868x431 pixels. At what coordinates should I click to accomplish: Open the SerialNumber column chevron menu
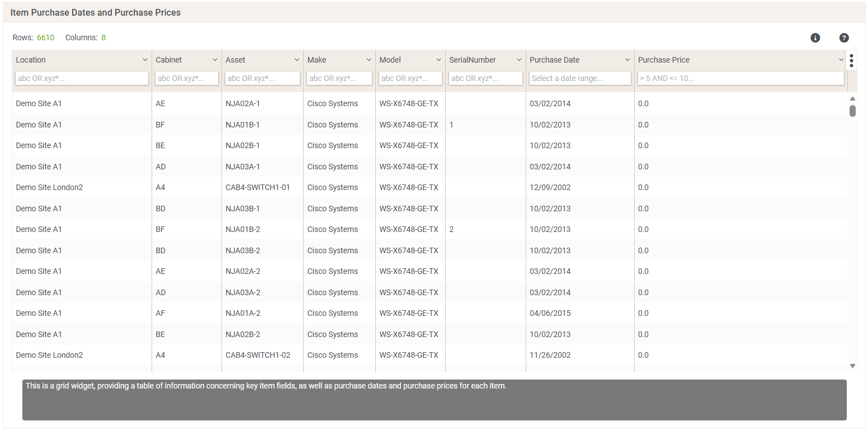519,60
